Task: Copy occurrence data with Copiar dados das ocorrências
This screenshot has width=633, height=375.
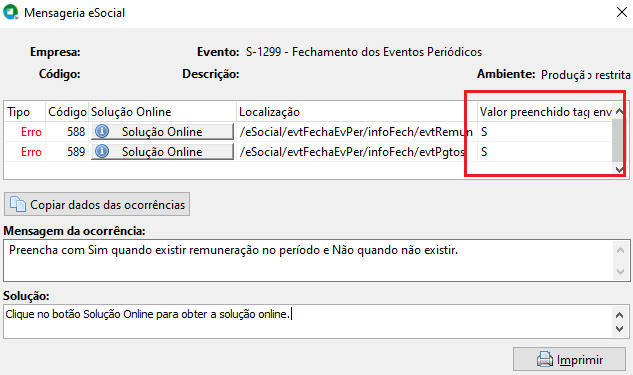Action: 97,204
